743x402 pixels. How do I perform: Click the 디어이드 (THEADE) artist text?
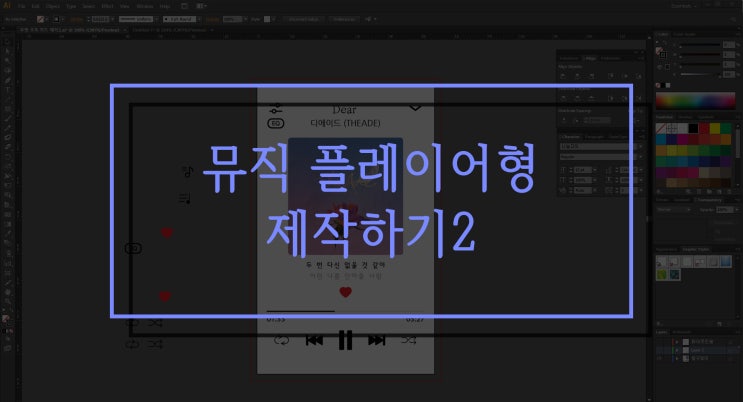tap(345, 123)
